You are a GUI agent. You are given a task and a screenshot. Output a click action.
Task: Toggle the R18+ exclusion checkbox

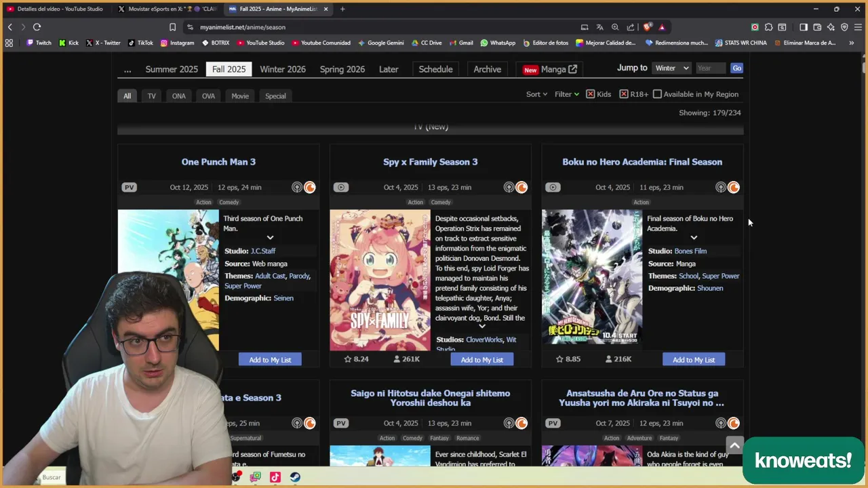pos(623,94)
